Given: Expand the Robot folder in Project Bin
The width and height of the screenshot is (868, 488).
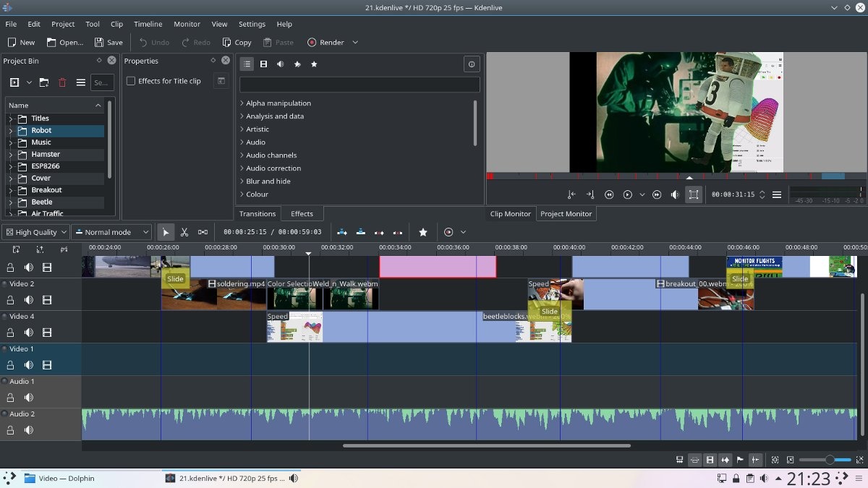Looking at the screenshot, I should [11, 131].
